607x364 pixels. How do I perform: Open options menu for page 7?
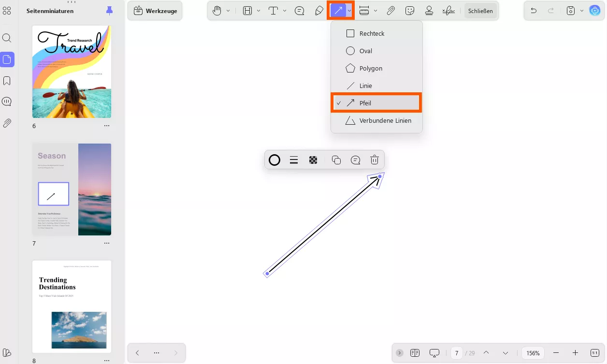(x=107, y=243)
